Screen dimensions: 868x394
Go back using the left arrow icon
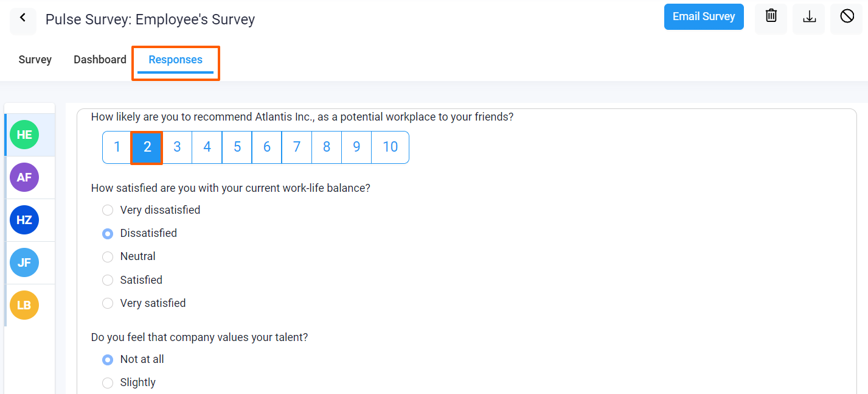pos(23,19)
